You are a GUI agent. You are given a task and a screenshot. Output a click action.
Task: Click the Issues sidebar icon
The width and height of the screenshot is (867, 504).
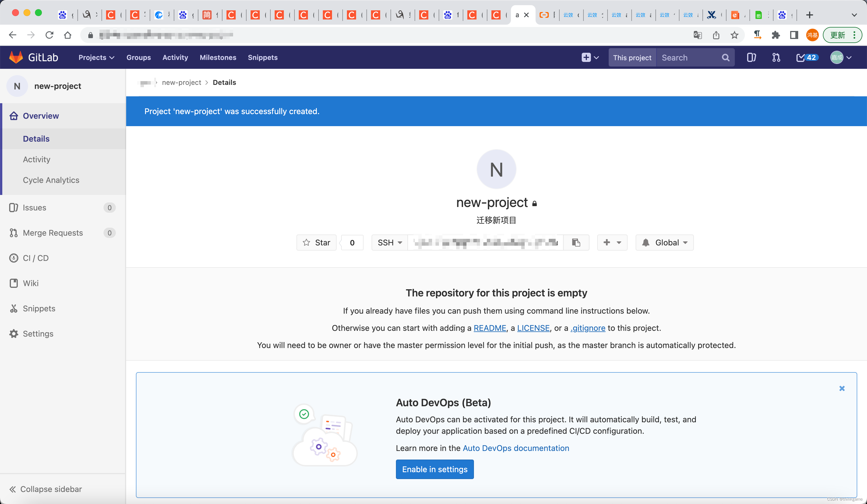[x=13, y=208]
